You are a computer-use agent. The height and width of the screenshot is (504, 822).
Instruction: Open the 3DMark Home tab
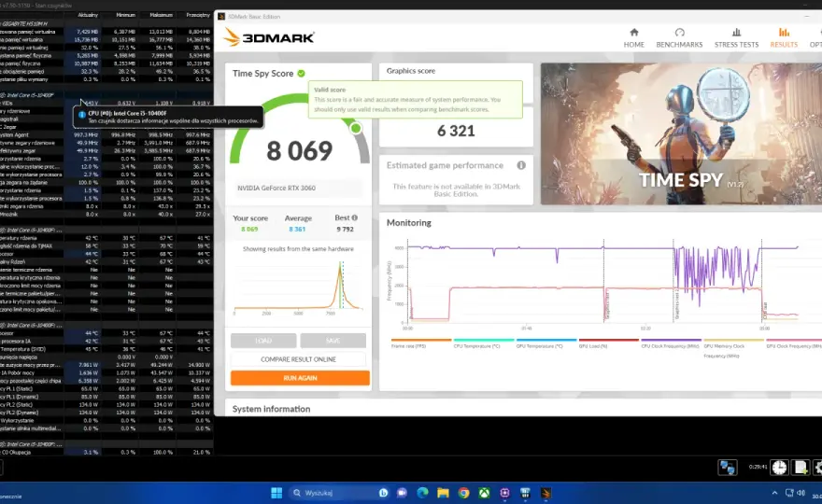click(x=634, y=38)
